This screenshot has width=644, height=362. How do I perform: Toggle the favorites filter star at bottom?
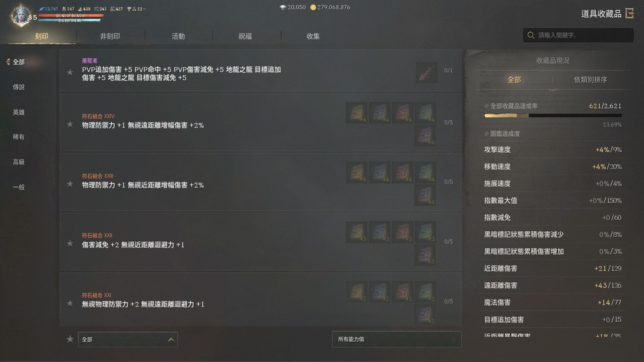tap(70, 339)
